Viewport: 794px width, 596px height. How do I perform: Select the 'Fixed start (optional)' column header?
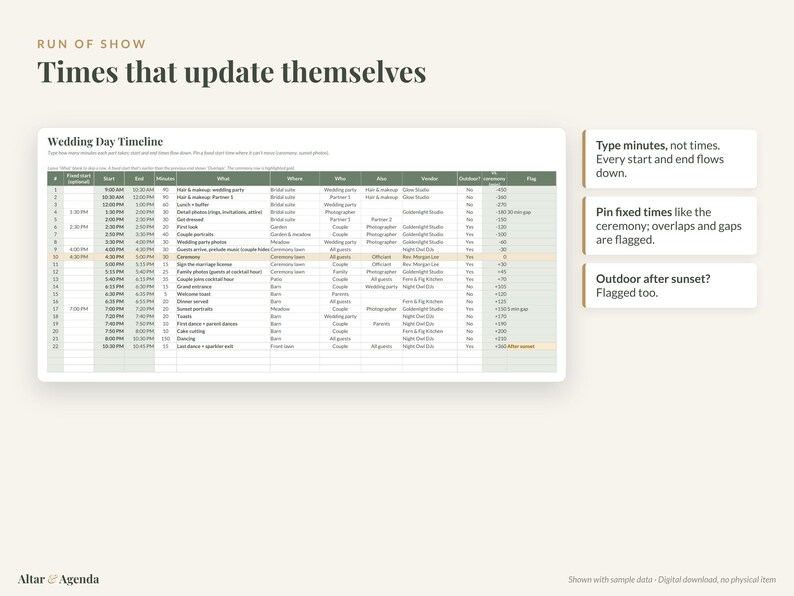tap(78, 178)
